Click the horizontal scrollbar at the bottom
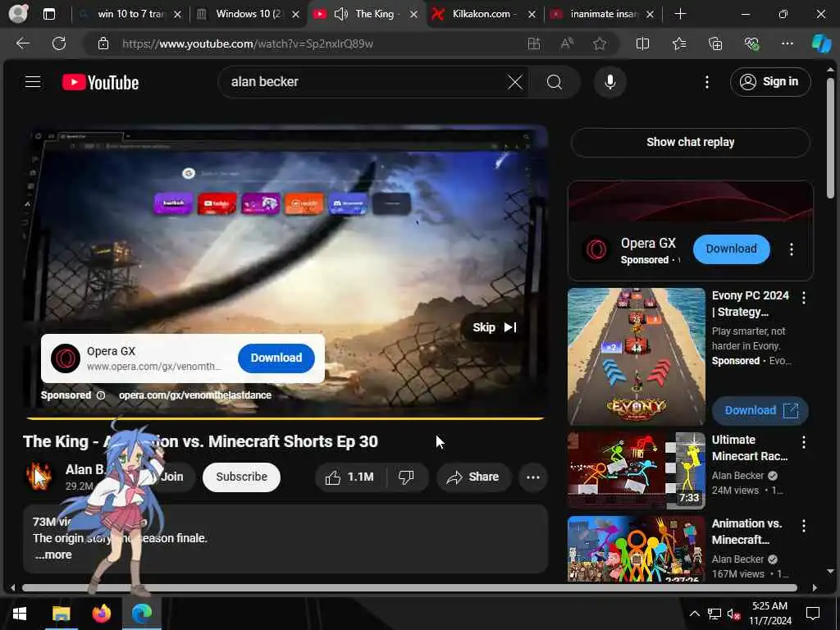This screenshot has width=840, height=630. tap(409, 587)
